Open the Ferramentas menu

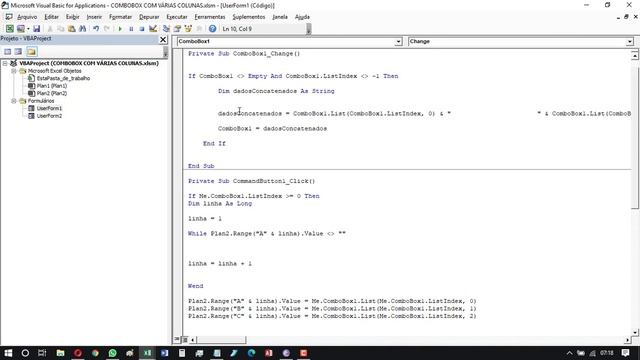tap(210, 17)
